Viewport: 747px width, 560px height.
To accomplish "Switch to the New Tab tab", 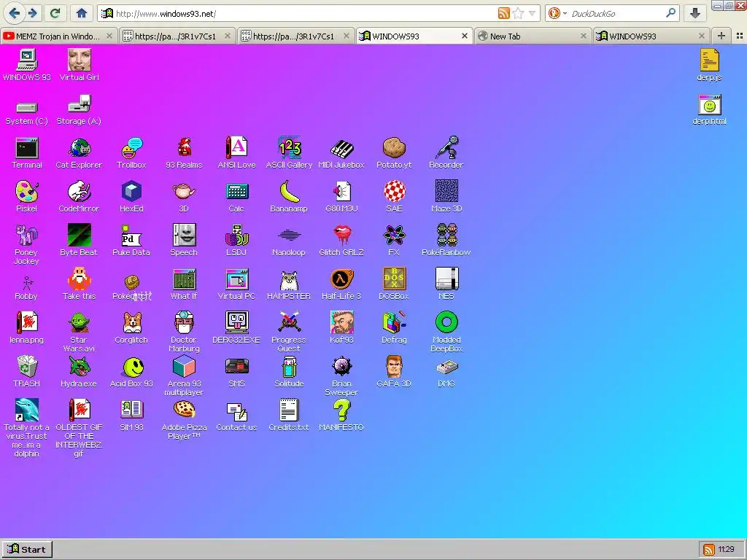I will [x=533, y=36].
